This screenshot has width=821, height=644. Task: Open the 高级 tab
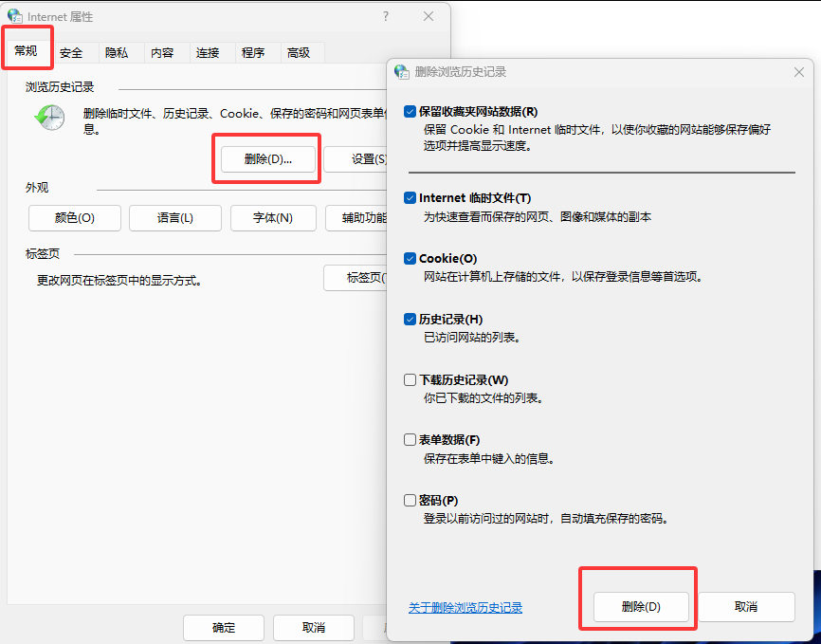pos(299,53)
